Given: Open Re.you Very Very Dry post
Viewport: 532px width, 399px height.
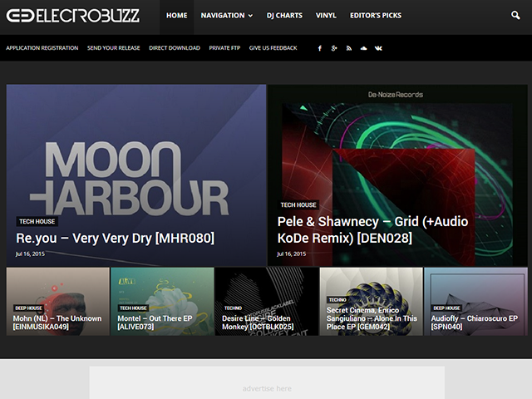Looking at the screenshot, I should tap(115, 239).
